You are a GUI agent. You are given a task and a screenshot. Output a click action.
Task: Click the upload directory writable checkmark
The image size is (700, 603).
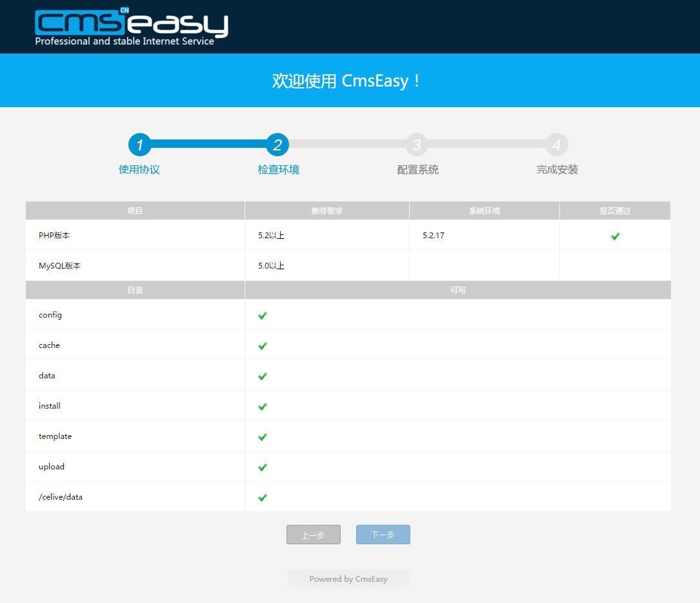(x=263, y=467)
